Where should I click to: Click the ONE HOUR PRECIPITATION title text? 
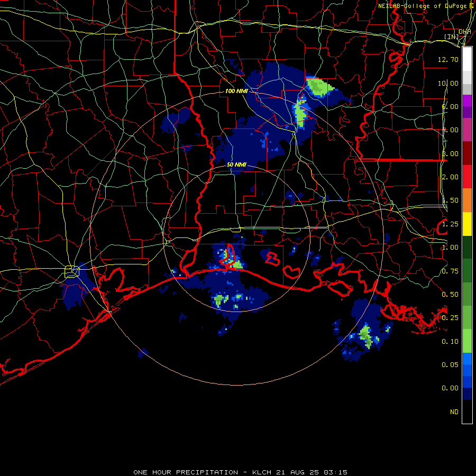186,472
